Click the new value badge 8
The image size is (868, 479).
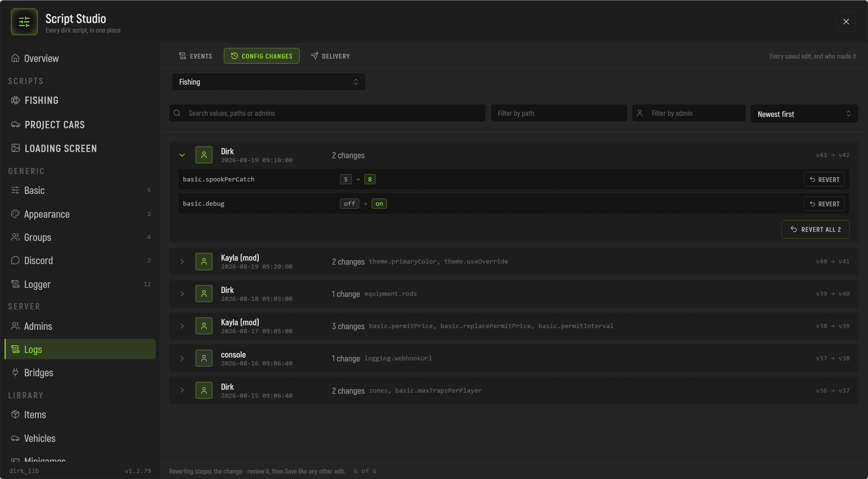pos(370,179)
